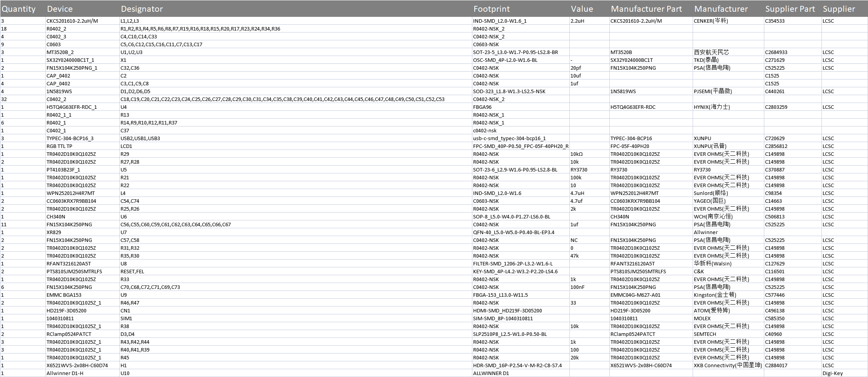
Task: Select device H5TQ4G63EFR-RDC_1
Action: click(72, 107)
